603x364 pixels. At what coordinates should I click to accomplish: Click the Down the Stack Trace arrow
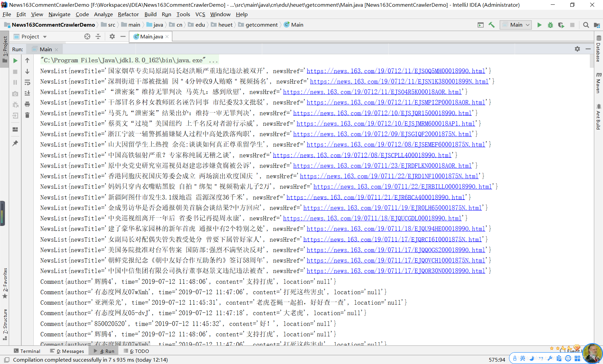(x=27, y=71)
